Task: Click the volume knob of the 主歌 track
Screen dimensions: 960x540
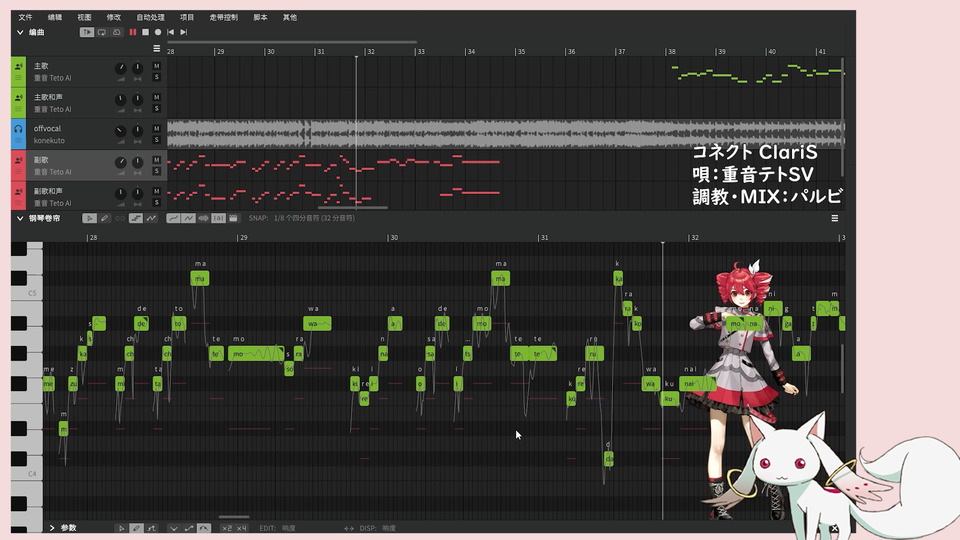Action: 121,69
